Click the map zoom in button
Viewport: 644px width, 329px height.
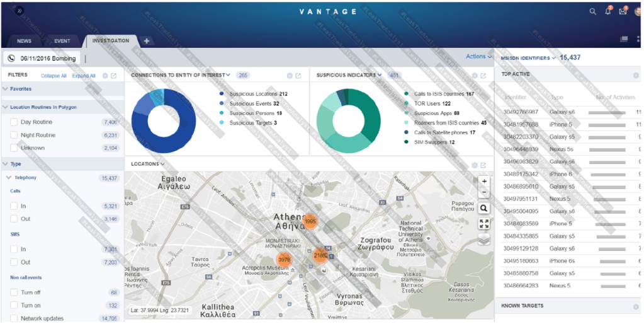coord(483,182)
